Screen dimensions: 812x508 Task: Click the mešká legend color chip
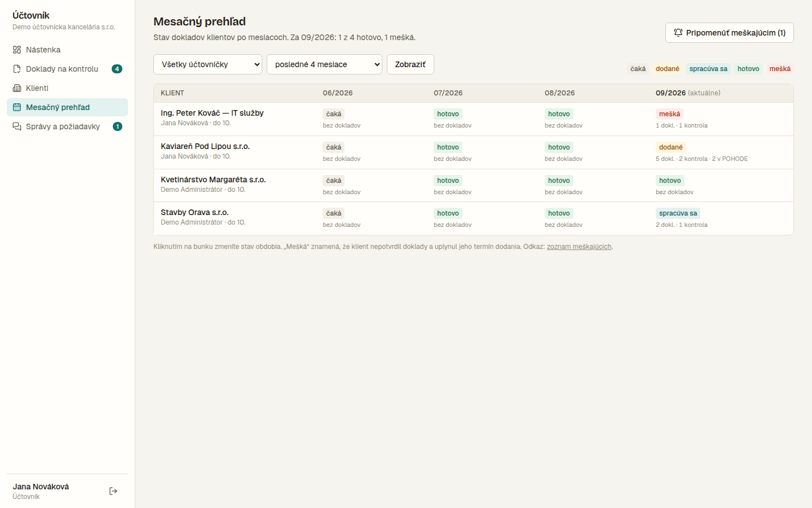tap(780, 69)
